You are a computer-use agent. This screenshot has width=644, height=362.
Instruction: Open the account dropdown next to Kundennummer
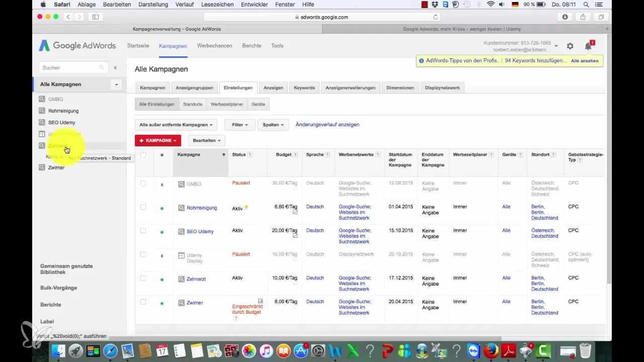pyautogui.click(x=556, y=46)
